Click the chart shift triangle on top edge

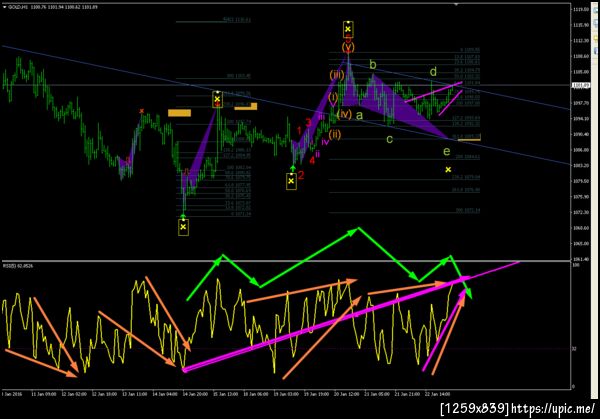(456, 4)
